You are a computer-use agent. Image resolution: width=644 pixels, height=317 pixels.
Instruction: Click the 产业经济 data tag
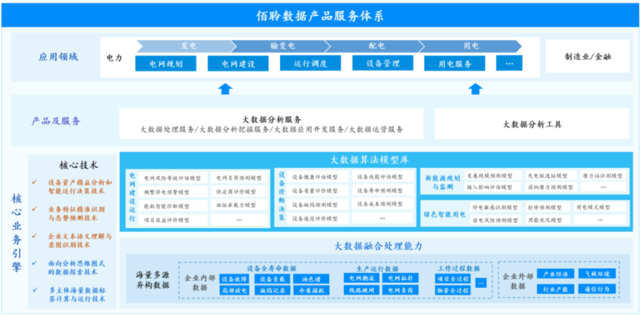pos(555,274)
